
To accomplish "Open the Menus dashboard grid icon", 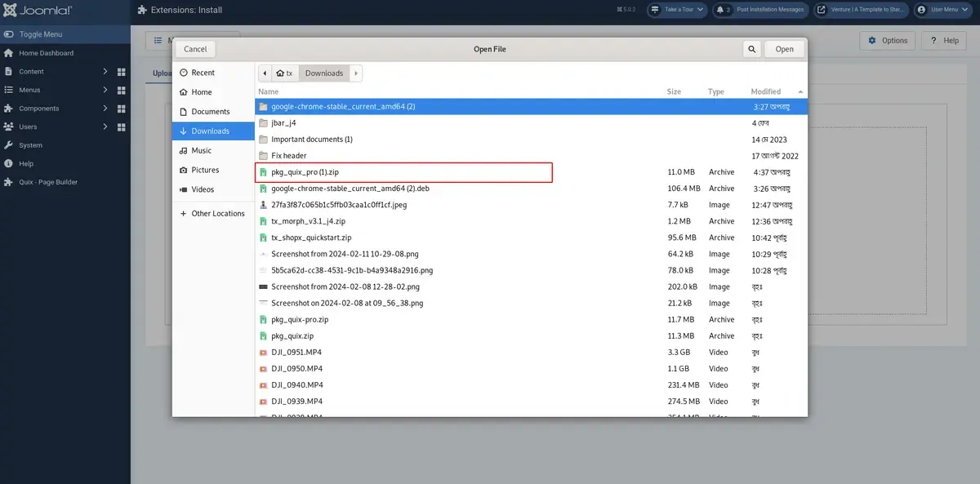I will click(121, 90).
